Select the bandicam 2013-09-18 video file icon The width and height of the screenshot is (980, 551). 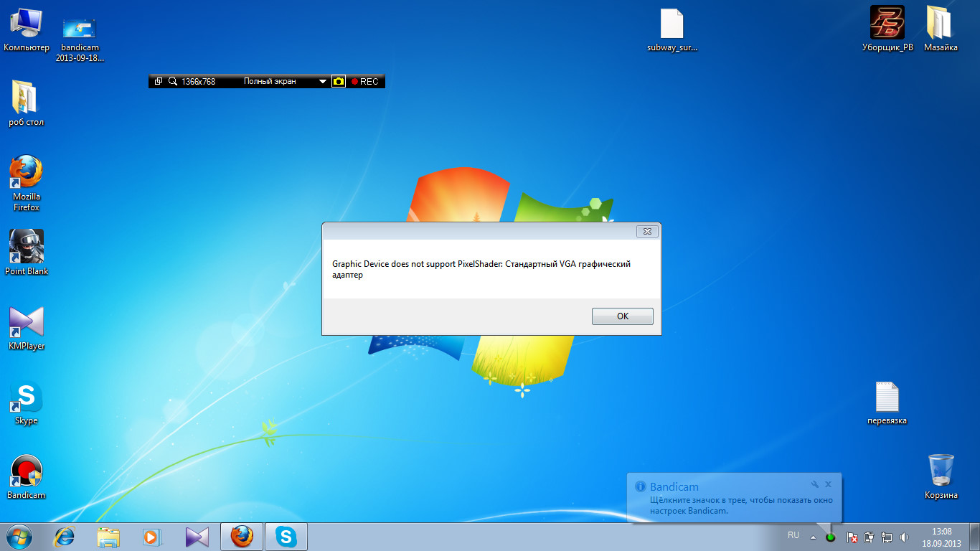pyautogui.click(x=80, y=39)
